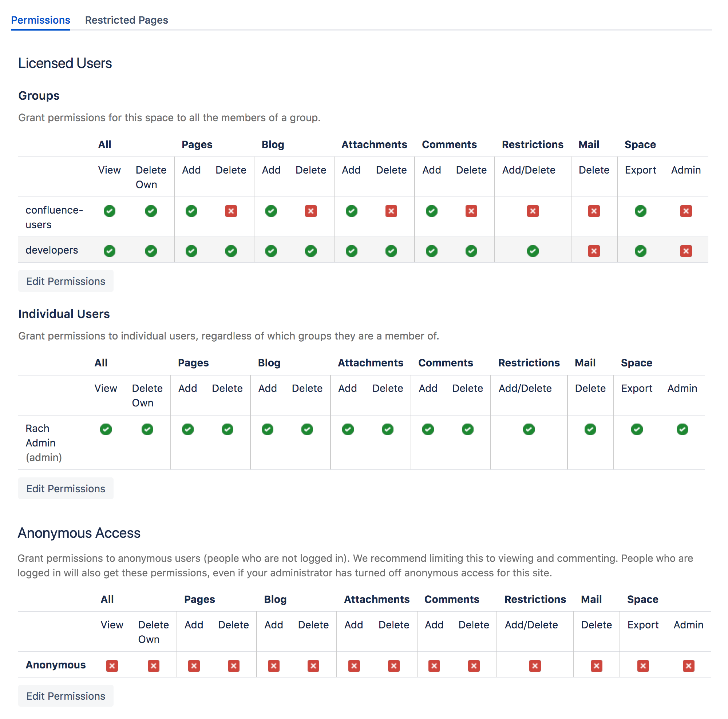Image resolution: width=728 pixels, height=719 pixels.
Task: Click Edit Permissions under Groups table
Action: click(66, 281)
